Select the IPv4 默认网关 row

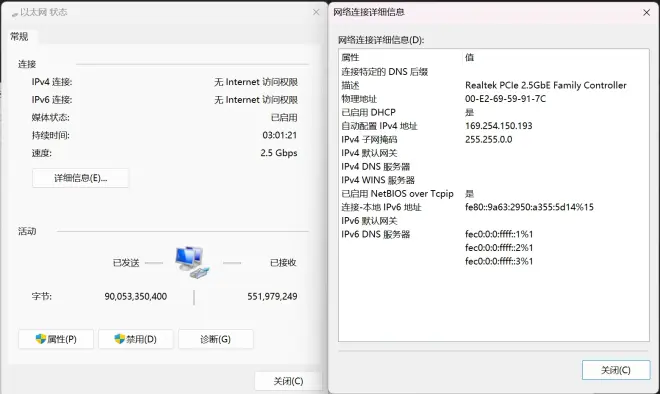click(493, 153)
